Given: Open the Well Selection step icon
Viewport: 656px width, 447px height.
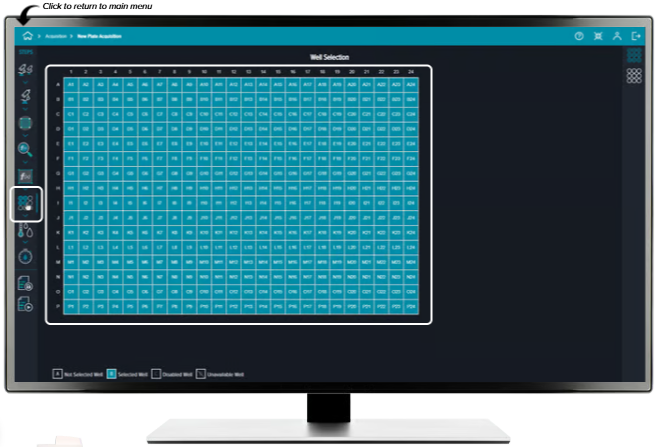Looking at the screenshot, I should pyautogui.click(x=26, y=203).
